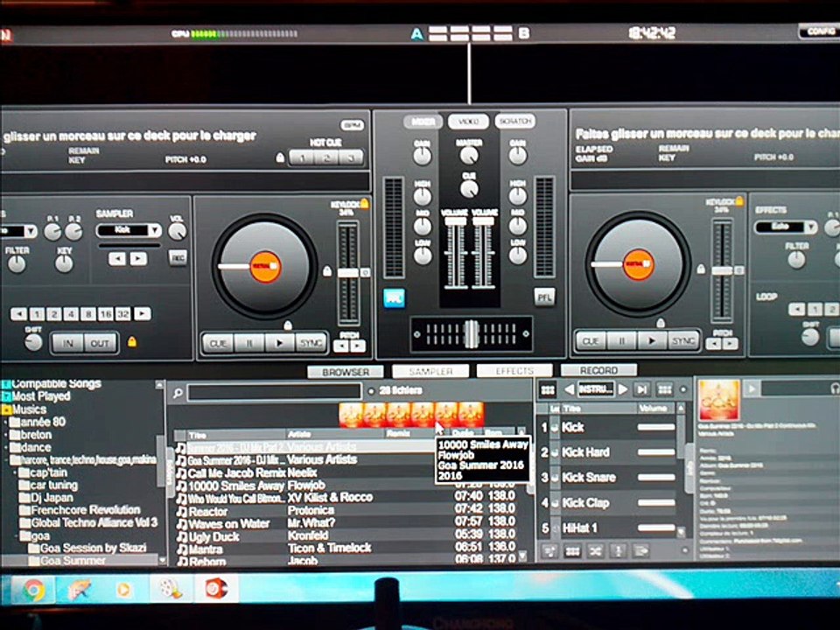Open Chrome from the Windows taskbar

[x=33, y=590]
